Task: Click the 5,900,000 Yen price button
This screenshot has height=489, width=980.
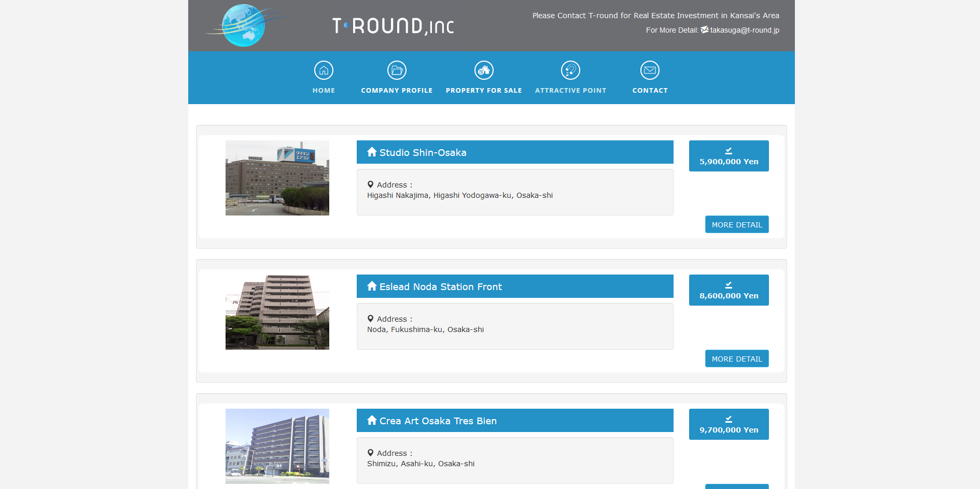Action: click(x=729, y=156)
